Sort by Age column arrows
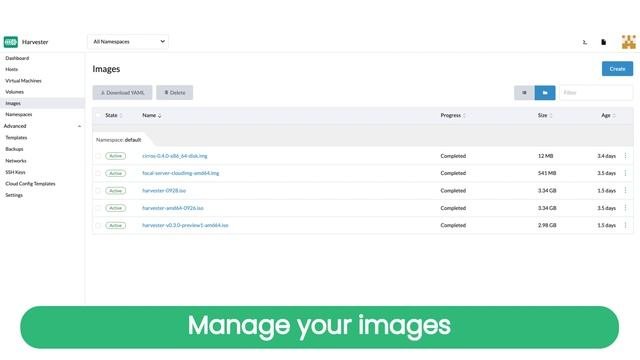640x360 pixels. (614, 116)
